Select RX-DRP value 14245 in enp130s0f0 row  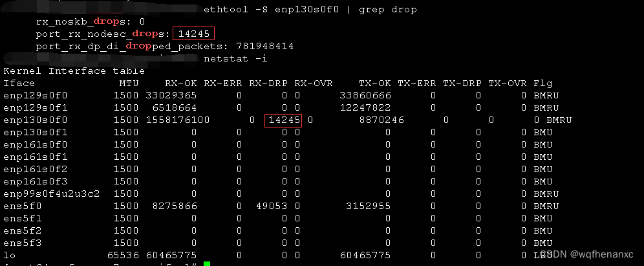coord(284,120)
